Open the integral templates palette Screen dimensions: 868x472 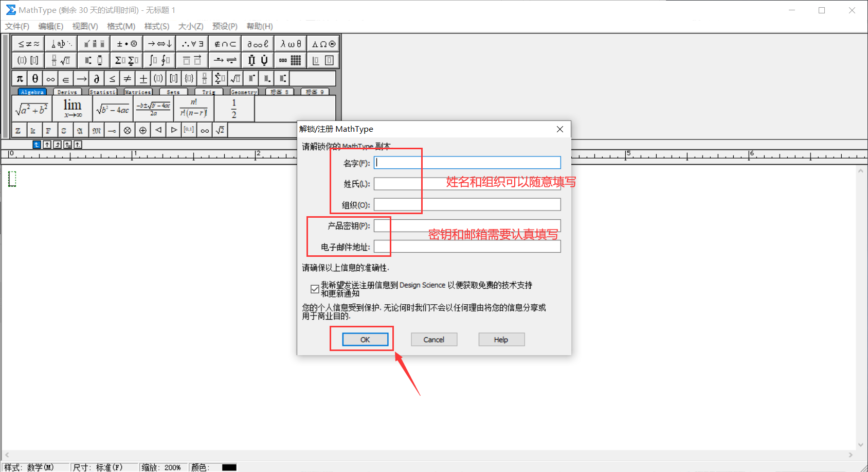coord(159,60)
